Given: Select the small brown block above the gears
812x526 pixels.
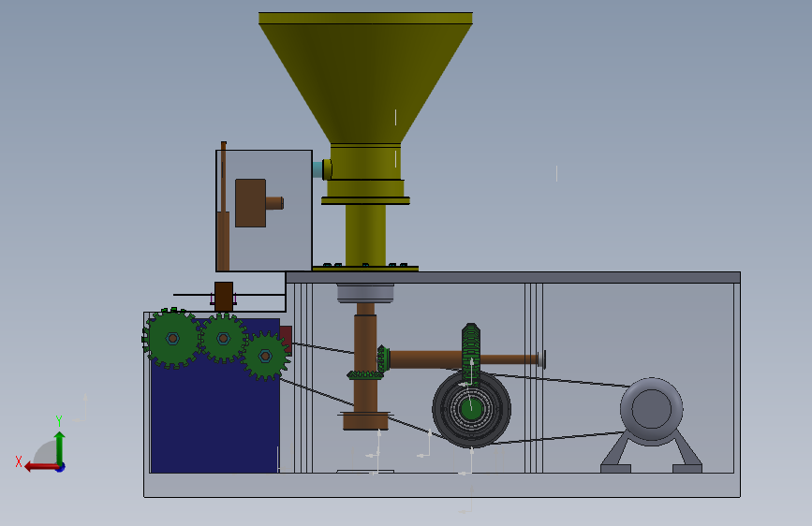Looking at the screenshot, I should pos(224,296).
